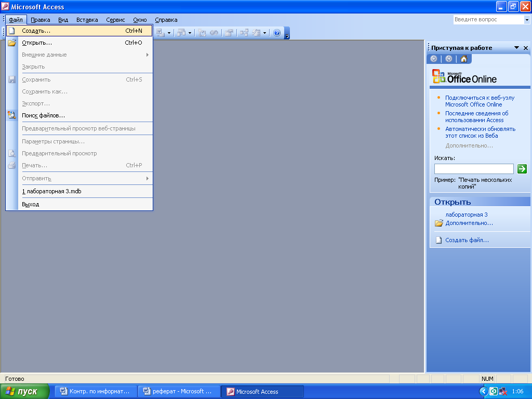The image size is (532, 399).
Task: Open the Вид menu
Action: pyautogui.click(x=63, y=20)
